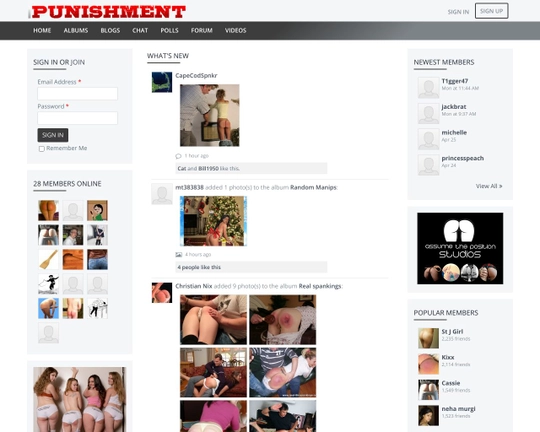540x432 pixels.
Task: Go to the HOME nav item
Action: [42, 31]
